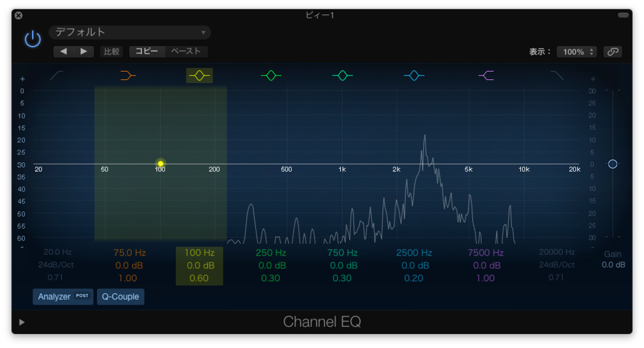Toggle the blue 2500 Hz bell band icon
Screen dimensions: 644x348
[414, 76]
